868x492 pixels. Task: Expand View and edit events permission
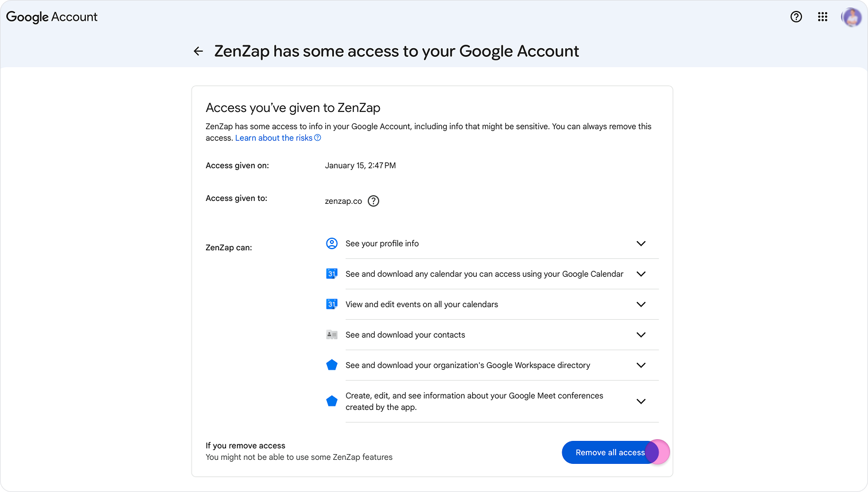tap(641, 304)
